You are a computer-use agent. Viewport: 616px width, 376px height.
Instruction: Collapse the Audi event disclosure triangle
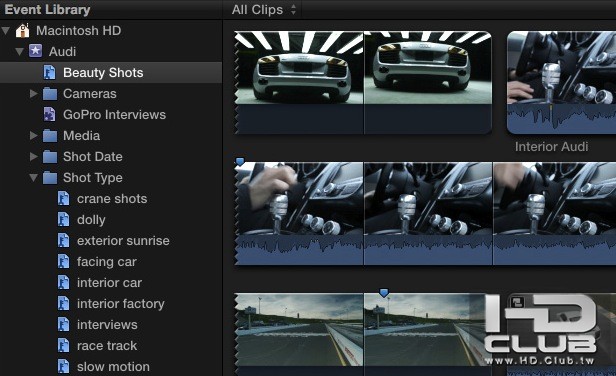(x=19, y=51)
